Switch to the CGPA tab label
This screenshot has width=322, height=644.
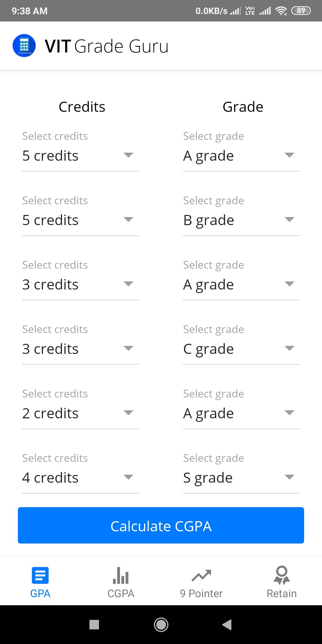[x=121, y=594]
